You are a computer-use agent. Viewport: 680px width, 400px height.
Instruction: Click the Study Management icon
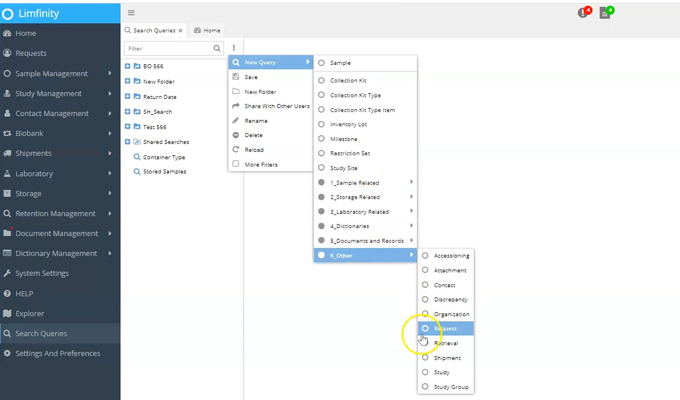tap(7, 93)
